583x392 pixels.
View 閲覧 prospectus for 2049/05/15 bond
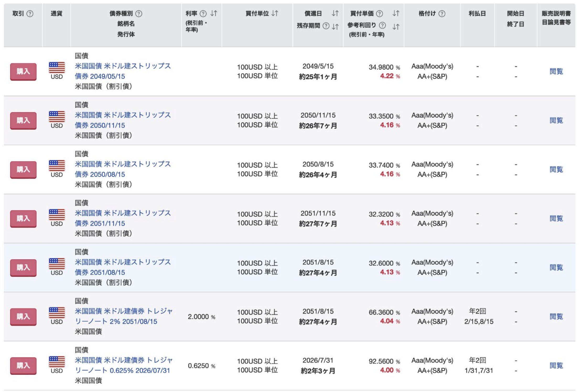point(556,71)
